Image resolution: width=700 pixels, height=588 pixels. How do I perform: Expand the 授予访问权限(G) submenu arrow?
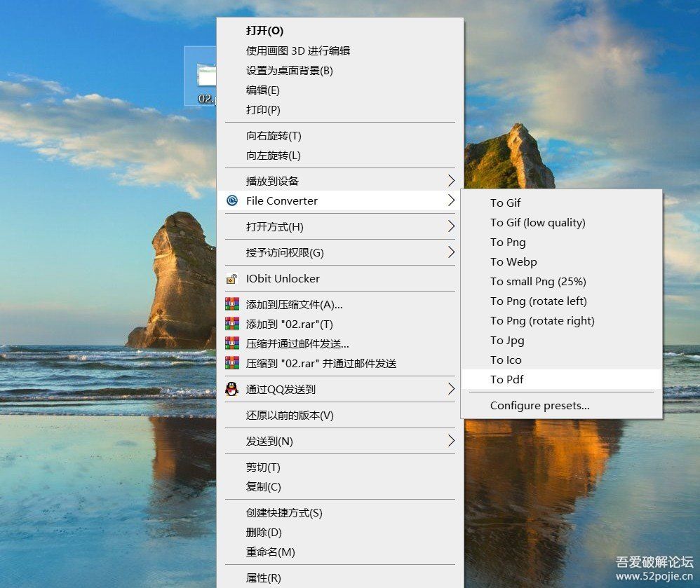pyautogui.click(x=451, y=252)
